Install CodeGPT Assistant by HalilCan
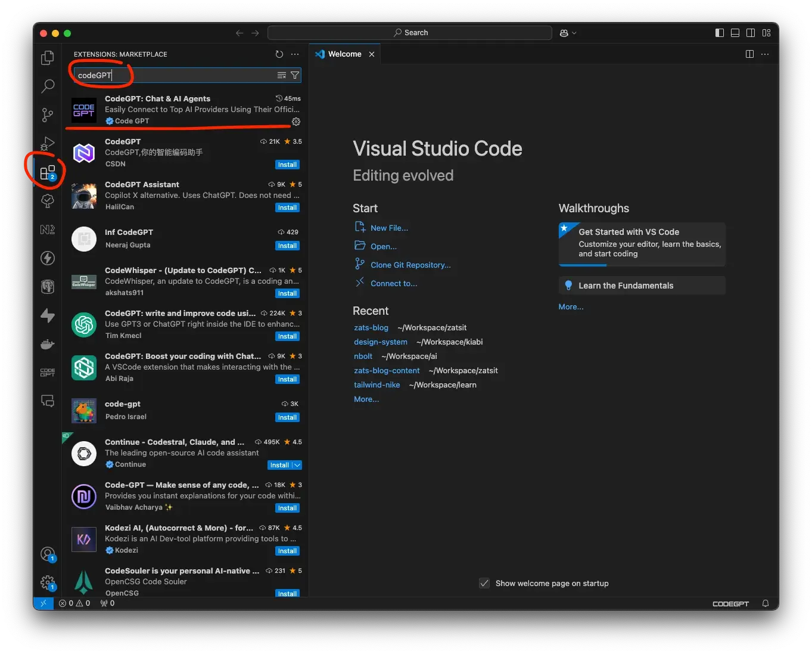 (287, 207)
